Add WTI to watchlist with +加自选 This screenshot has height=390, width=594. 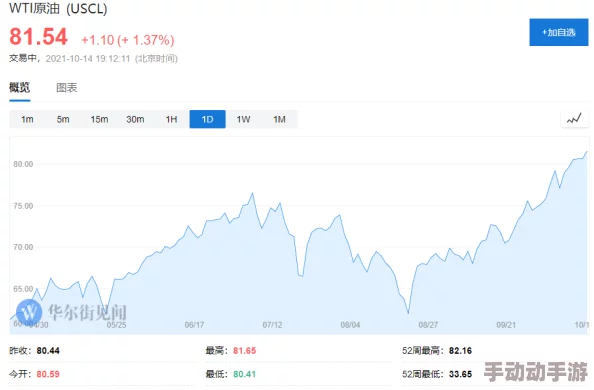[x=559, y=32]
